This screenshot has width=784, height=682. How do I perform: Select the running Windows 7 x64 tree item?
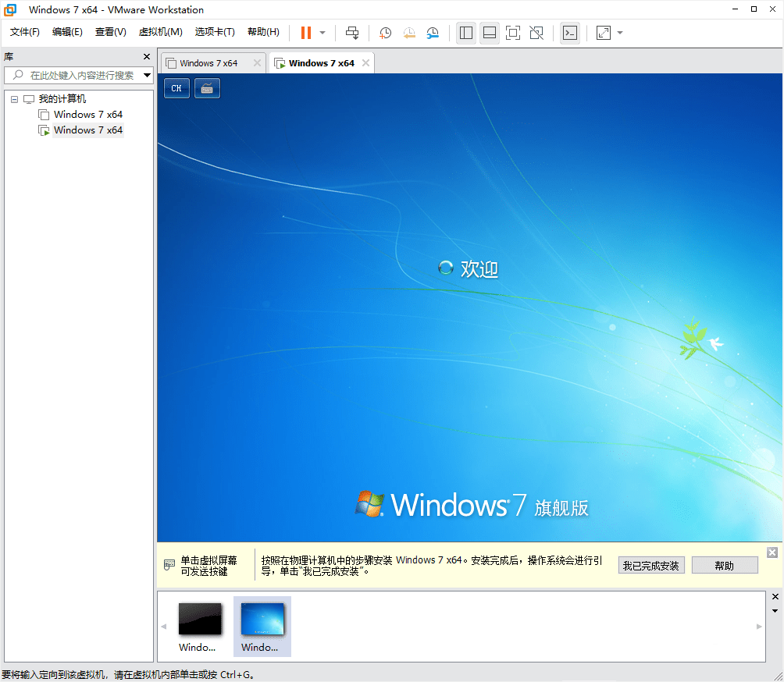[x=88, y=130]
